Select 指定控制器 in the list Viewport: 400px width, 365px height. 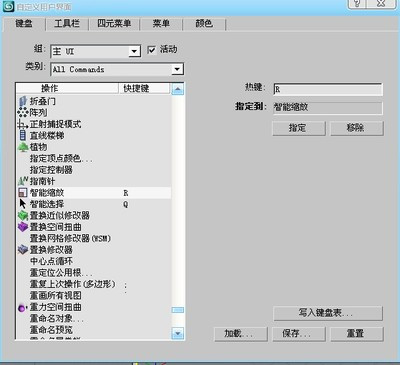pos(51,170)
